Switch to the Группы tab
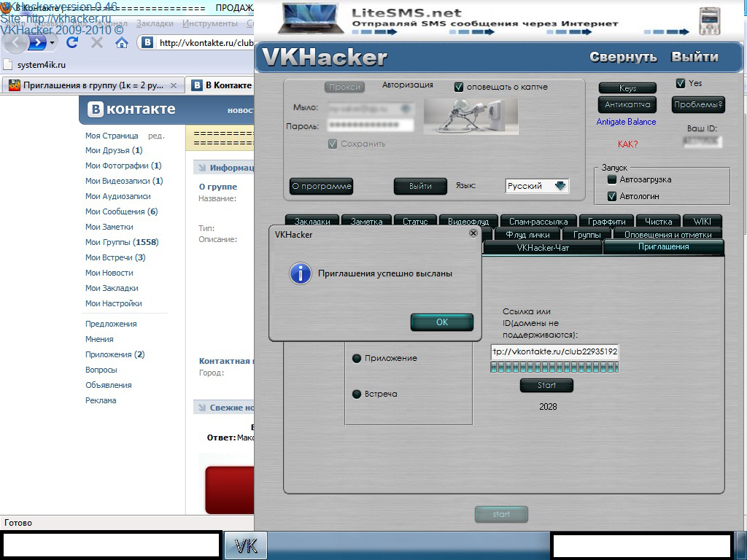The width and height of the screenshot is (747, 560). [587, 234]
